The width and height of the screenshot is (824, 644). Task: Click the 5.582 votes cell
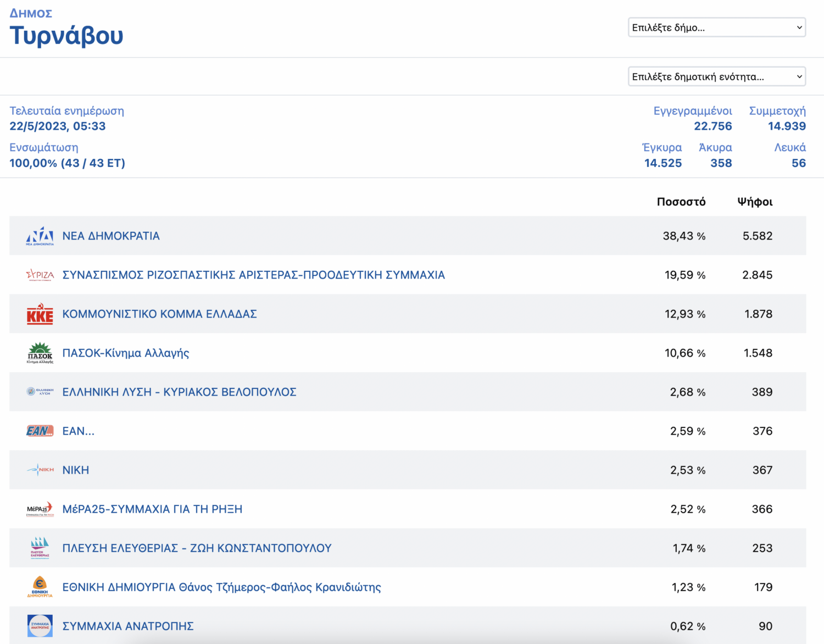758,236
